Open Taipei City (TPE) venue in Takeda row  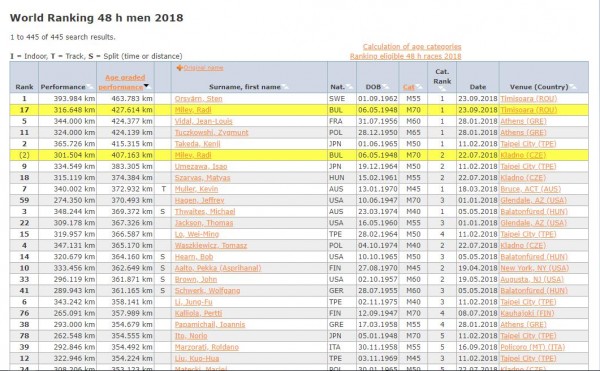528,144
